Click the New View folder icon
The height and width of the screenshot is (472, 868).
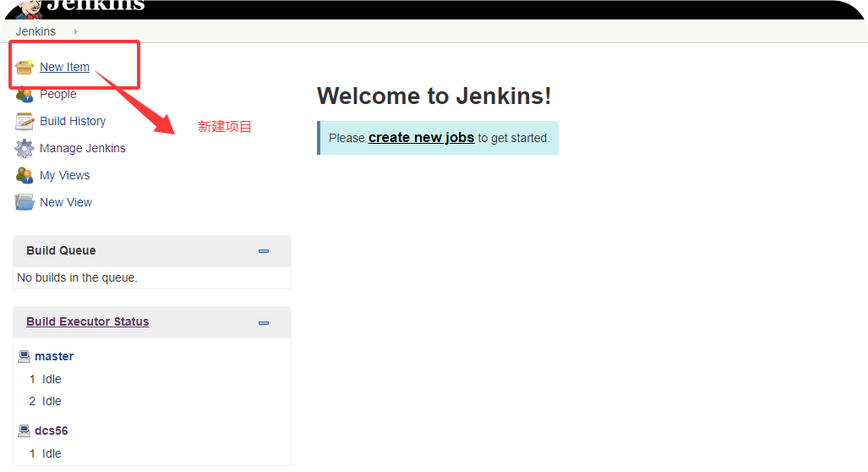point(25,202)
